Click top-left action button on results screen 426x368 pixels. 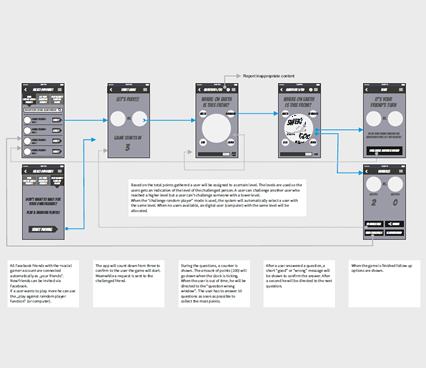pyautogui.click(x=374, y=224)
